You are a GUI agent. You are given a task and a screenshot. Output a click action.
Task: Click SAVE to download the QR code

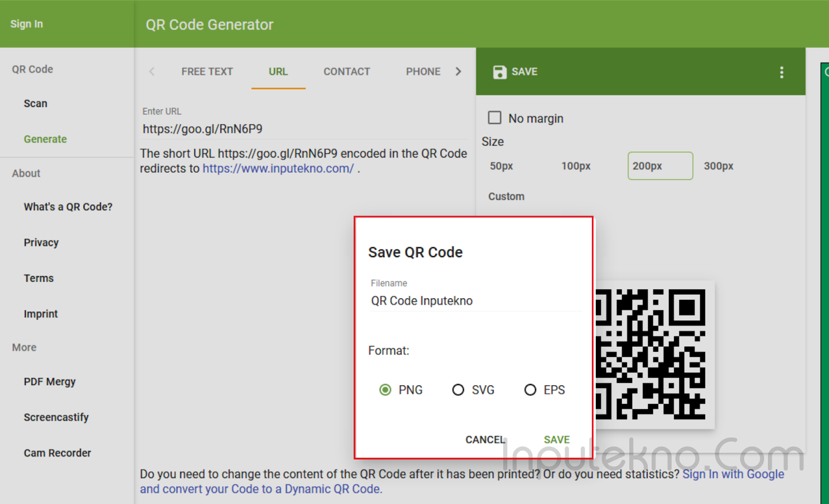coord(556,439)
